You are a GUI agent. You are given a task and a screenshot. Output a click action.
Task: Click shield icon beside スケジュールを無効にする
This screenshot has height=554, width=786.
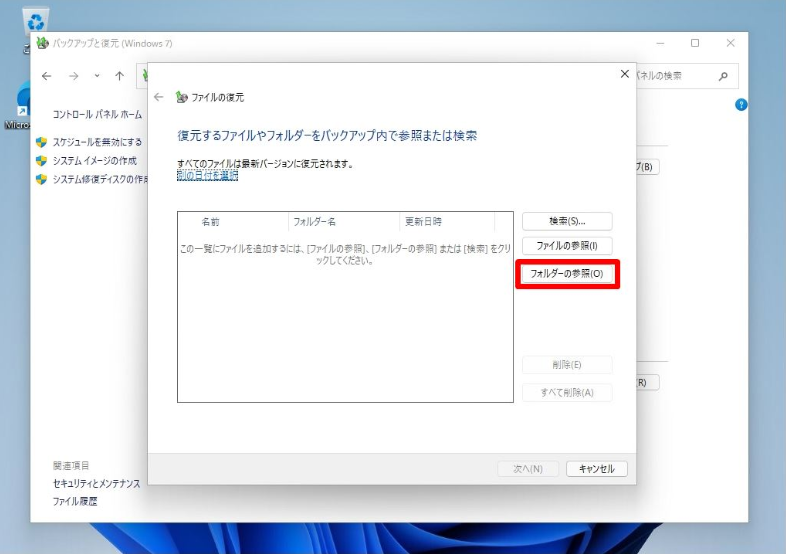42,142
